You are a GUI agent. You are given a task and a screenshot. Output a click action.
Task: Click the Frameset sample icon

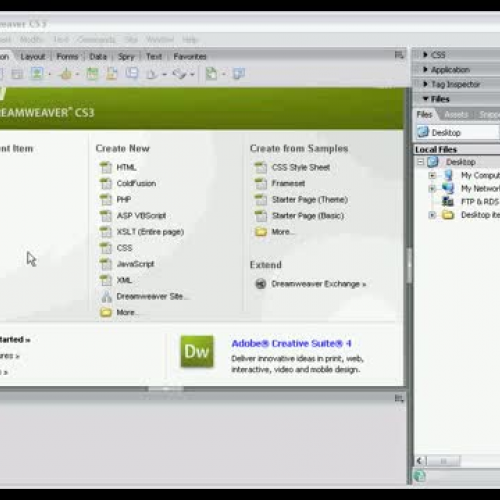point(261,183)
